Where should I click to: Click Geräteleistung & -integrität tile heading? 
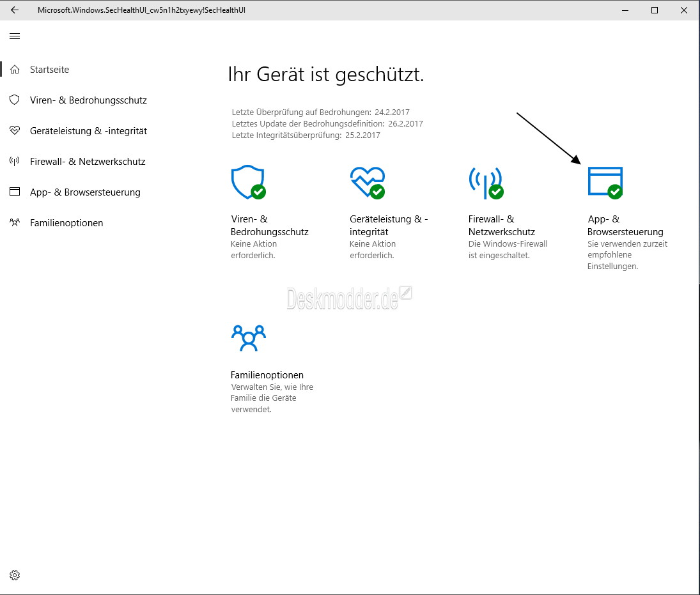click(389, 226)
